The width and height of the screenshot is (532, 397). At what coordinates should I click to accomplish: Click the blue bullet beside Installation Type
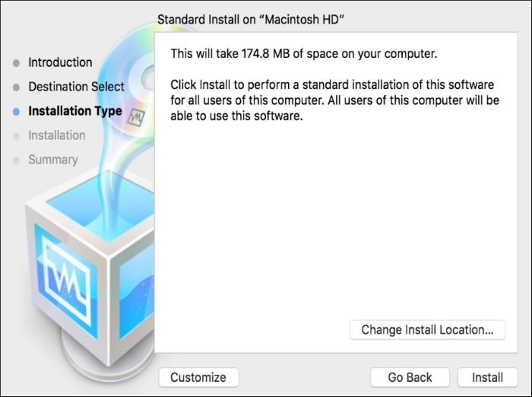pos(17,112)
